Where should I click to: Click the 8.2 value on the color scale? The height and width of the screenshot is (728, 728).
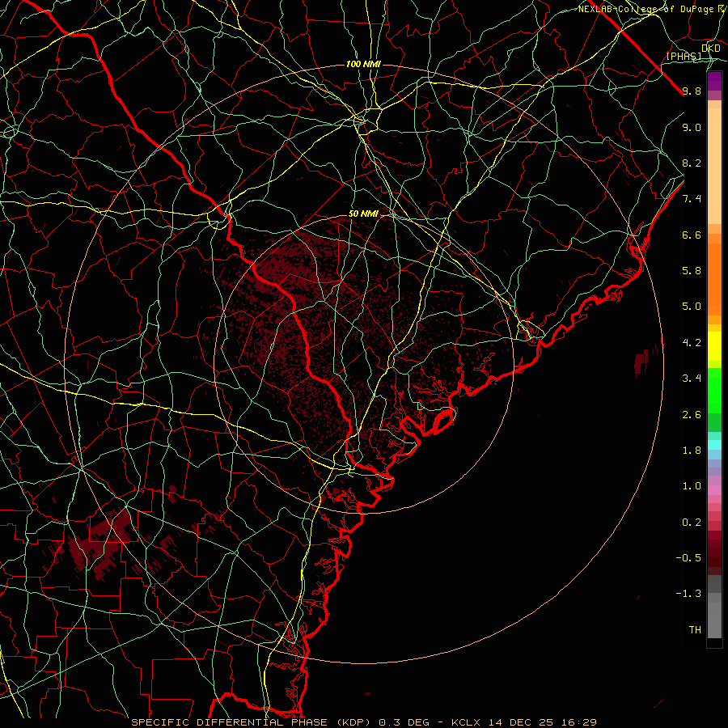click(x=692, y=163)
